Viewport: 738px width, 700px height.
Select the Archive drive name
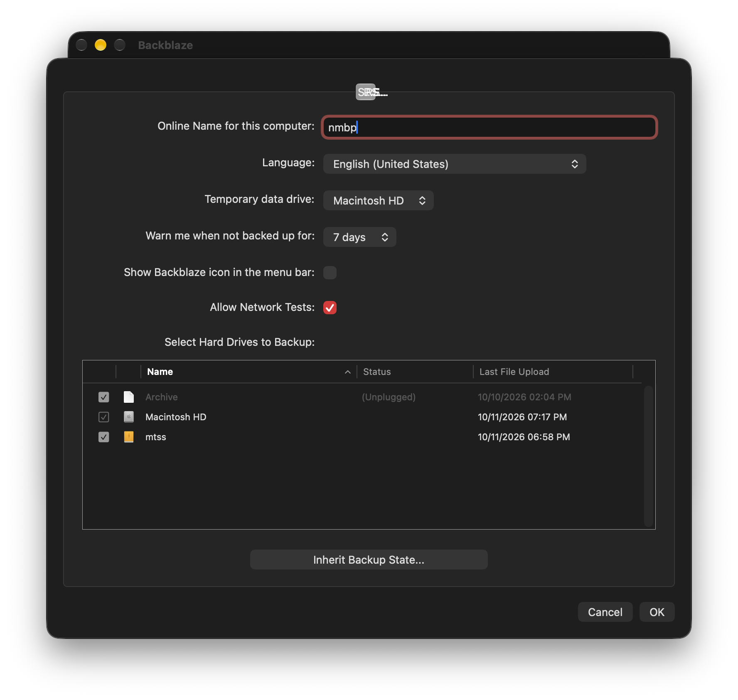click(x=162, y=397)
